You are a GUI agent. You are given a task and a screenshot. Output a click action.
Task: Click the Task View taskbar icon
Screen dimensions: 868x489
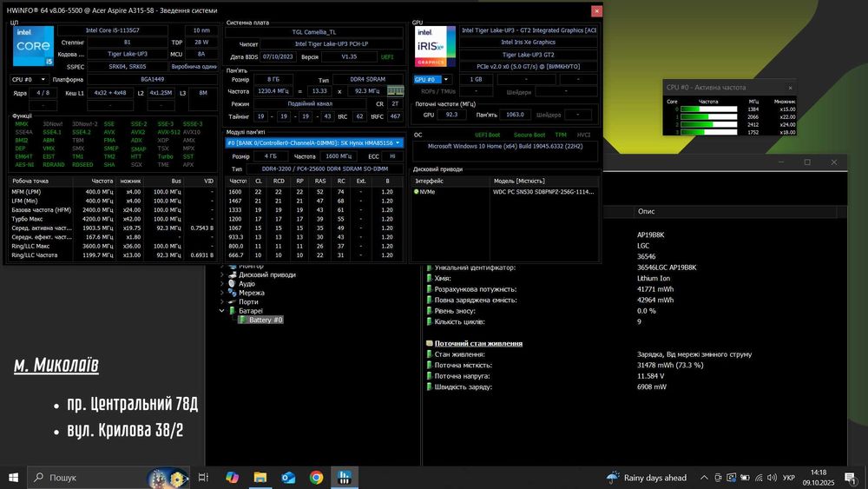click(203, 477)
